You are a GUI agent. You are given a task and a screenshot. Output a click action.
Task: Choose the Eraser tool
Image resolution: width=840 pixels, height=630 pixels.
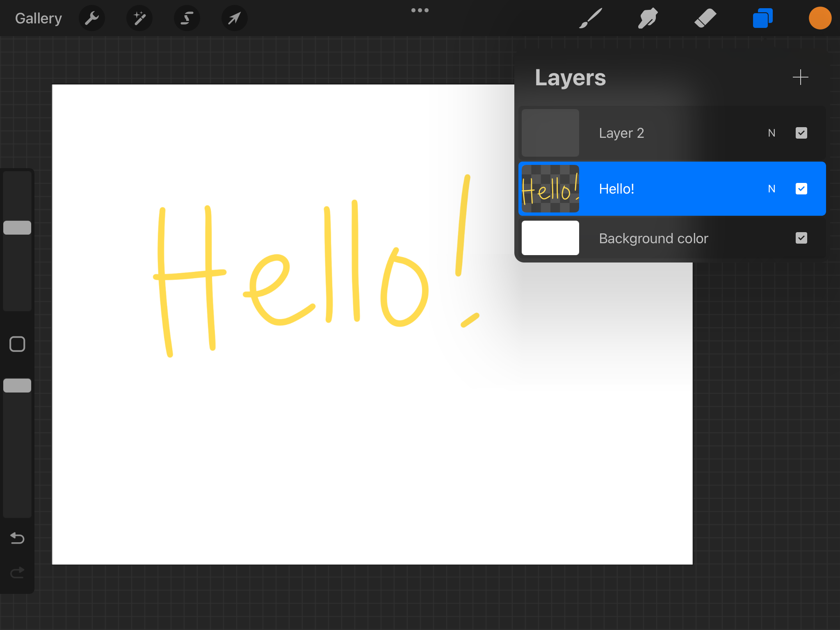tap(705, 18)
